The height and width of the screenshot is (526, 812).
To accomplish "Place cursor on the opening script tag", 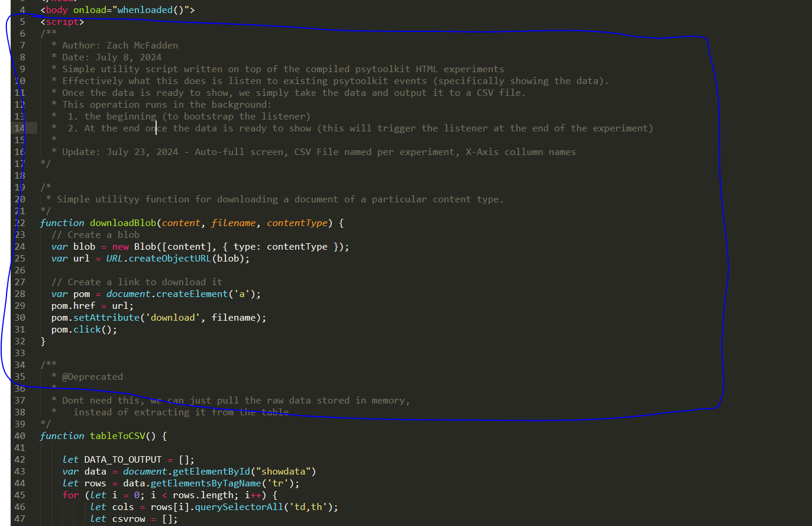I will 62,22.
